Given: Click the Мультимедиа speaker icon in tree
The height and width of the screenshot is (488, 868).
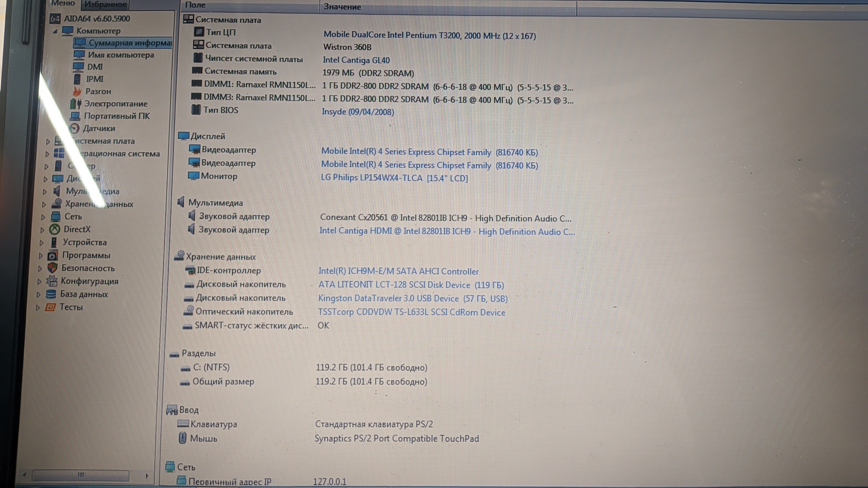Looking at the screenshot, I should 57,191.
